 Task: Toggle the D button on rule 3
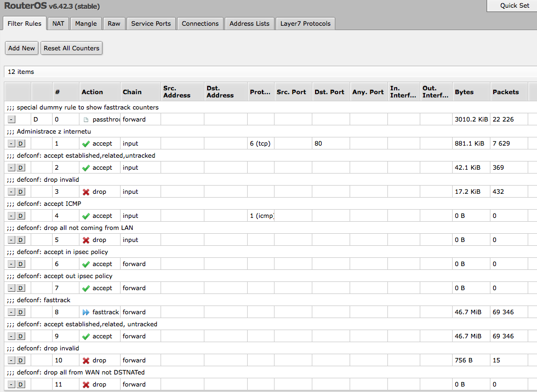[x=21, y=192]
